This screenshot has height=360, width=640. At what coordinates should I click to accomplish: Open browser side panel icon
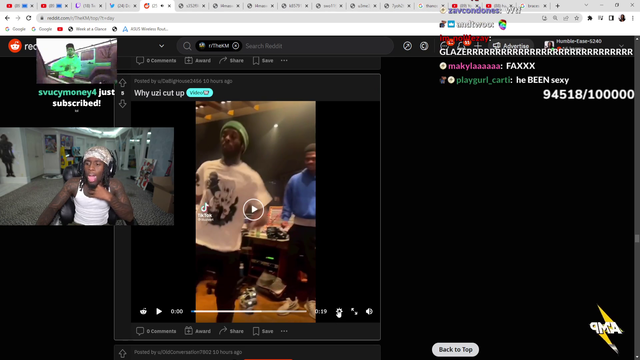click(x=611, y=18)
